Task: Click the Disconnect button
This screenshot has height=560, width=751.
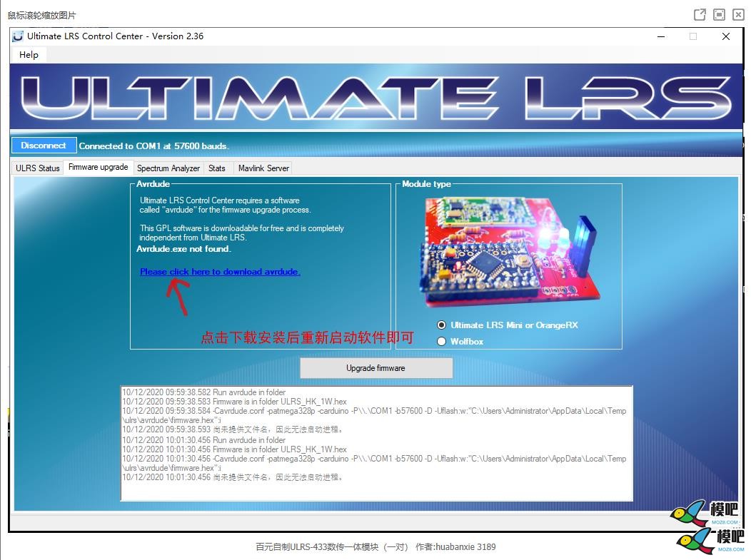Action: pos(44,146)
